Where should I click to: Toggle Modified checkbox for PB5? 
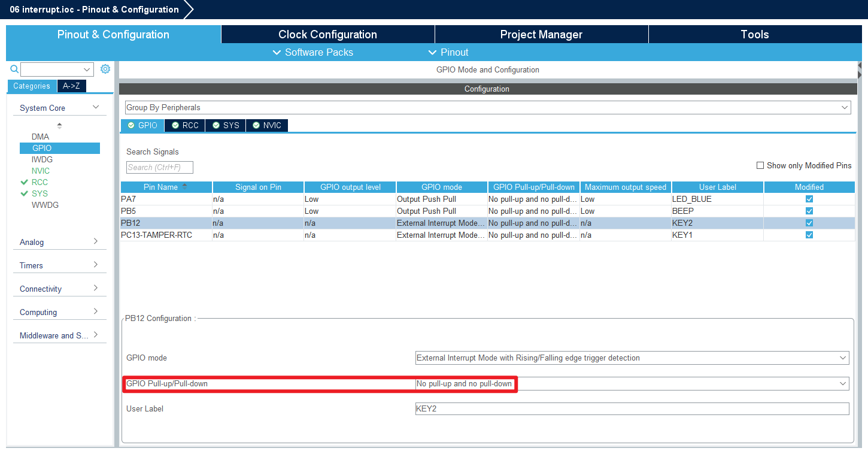pos(809,211)
